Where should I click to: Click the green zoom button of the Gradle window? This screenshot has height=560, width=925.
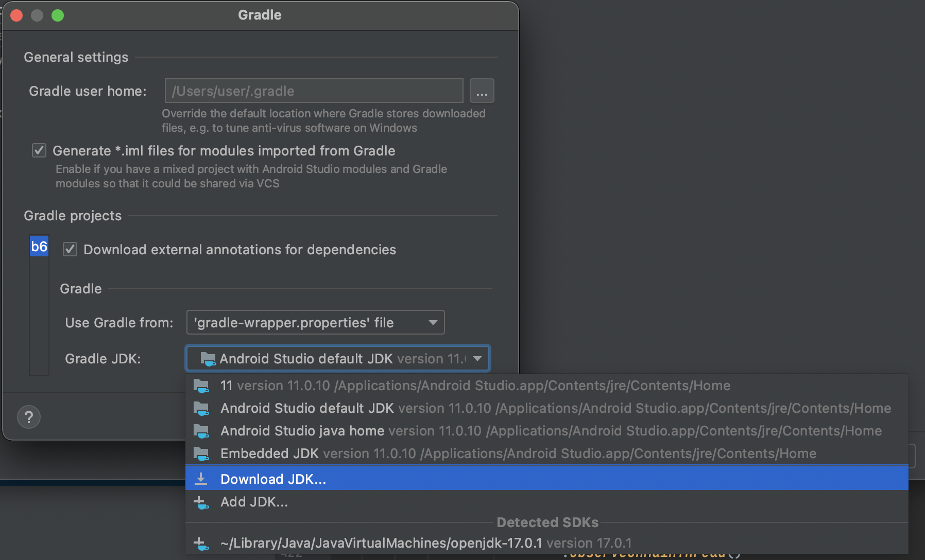click(x=58, y=15)
